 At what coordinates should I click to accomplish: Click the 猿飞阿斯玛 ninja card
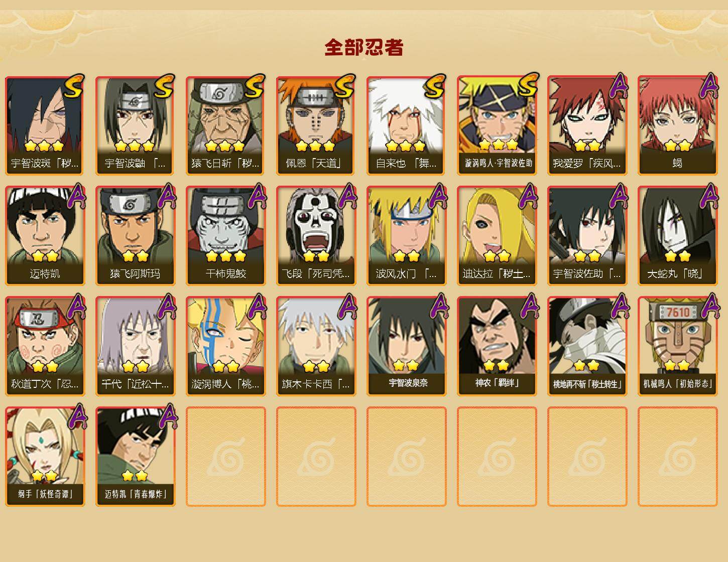(x=135, y=236)
